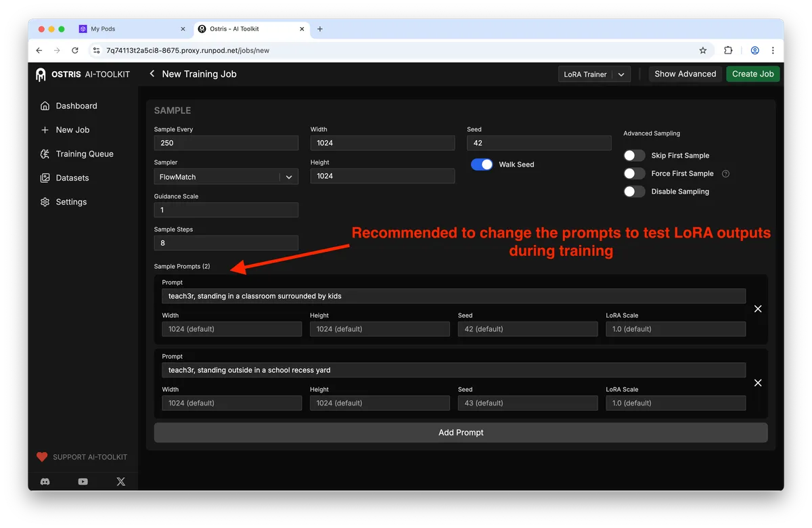Click the Force First Sample help icon

724,173
